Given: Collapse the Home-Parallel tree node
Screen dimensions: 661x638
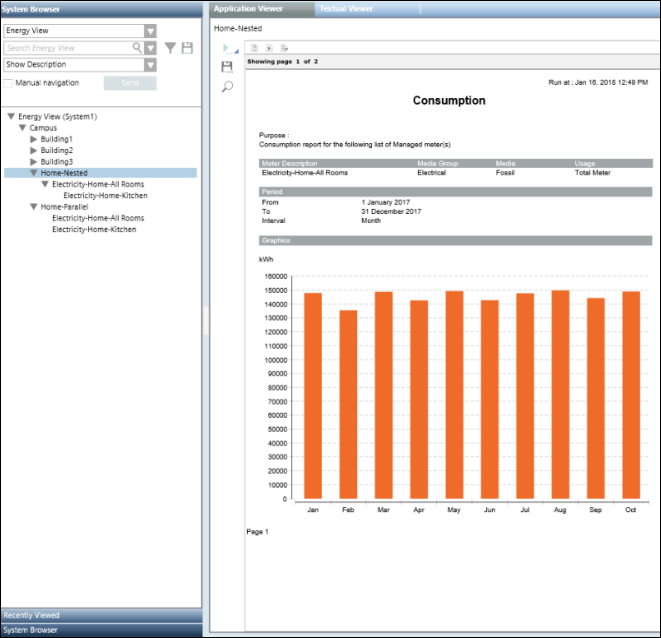Looking at the screenshot, I should (x=34, y=207).
